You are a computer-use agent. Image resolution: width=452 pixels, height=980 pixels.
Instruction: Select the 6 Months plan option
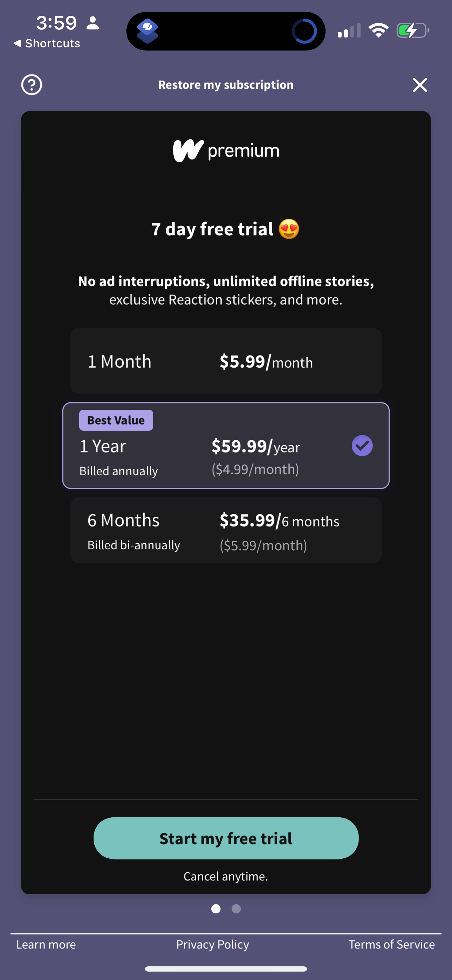[226, 530]
